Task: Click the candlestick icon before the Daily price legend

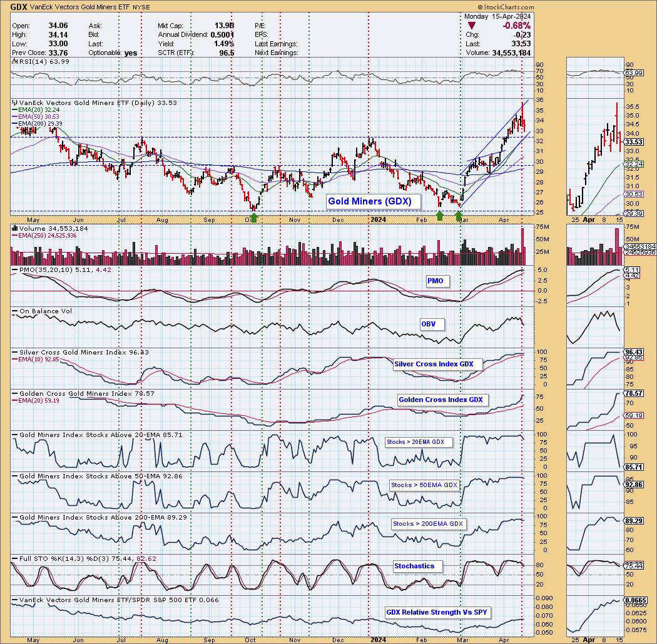Action: tap(14, 103)
